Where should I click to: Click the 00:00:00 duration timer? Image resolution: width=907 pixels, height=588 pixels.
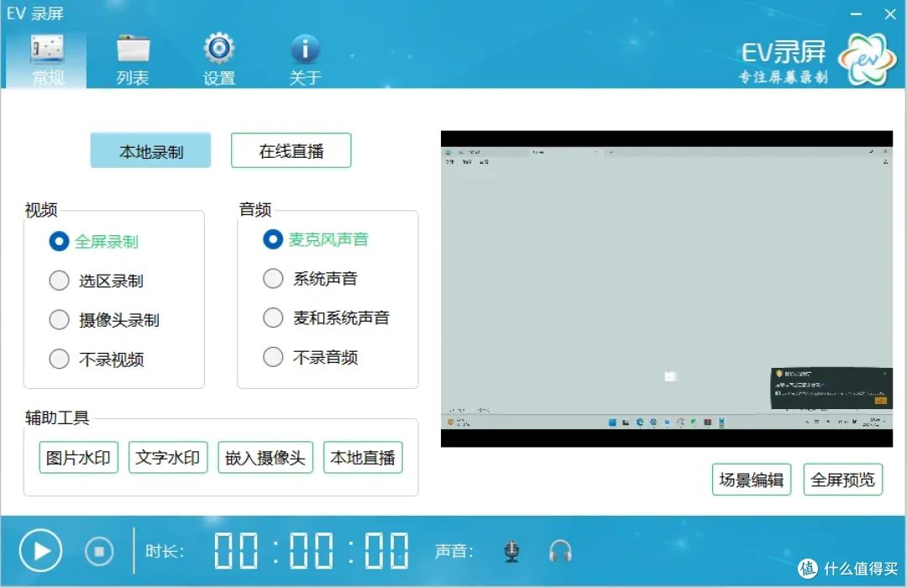(x=312, y=550)
